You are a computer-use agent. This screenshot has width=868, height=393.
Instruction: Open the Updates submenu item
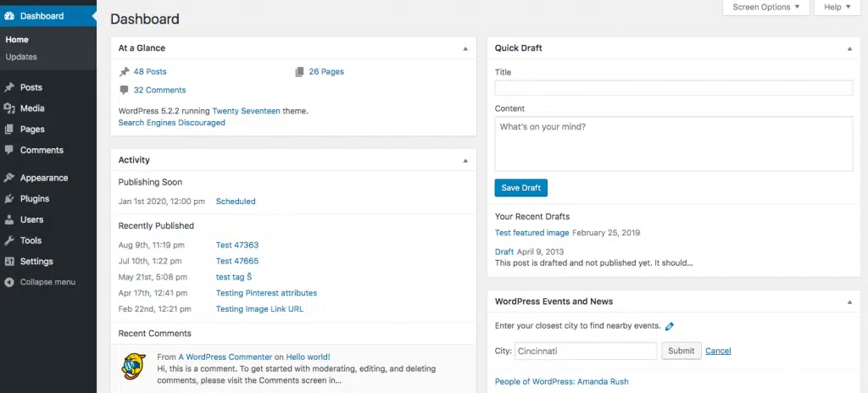21,57
